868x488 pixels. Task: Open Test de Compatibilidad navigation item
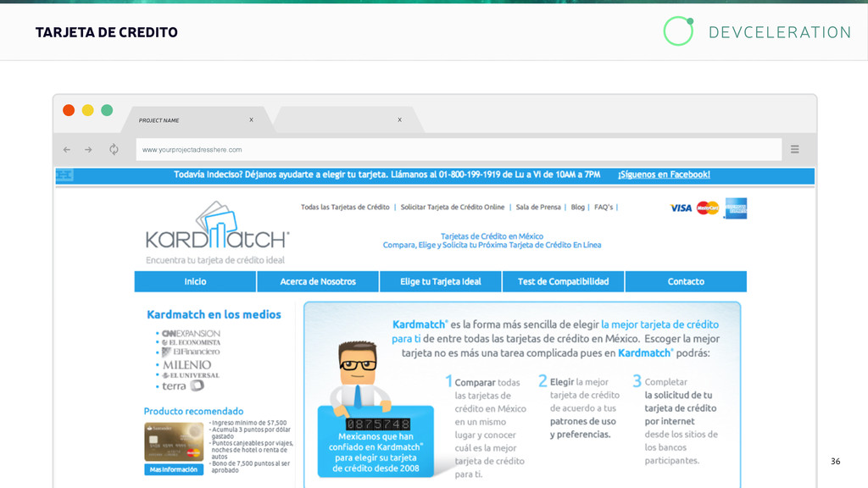click(x=563, y=281)
